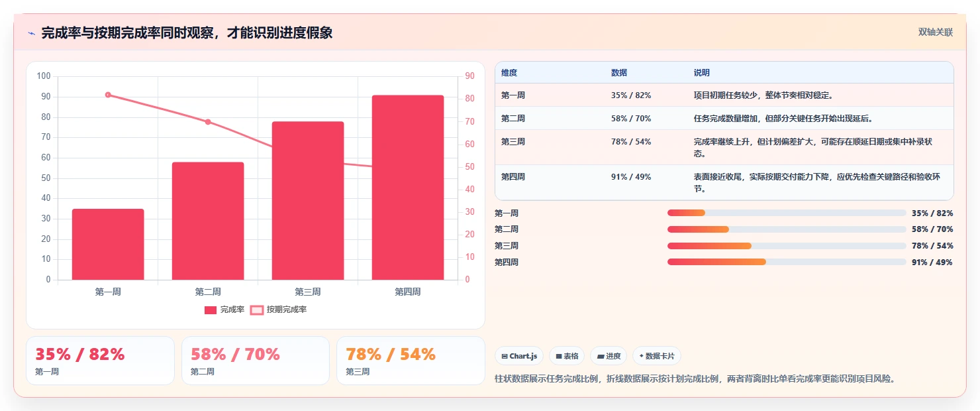980x411 pixels.
Task: Click 91% / 49% value right of the progress bar
Action: pos(932,263)
